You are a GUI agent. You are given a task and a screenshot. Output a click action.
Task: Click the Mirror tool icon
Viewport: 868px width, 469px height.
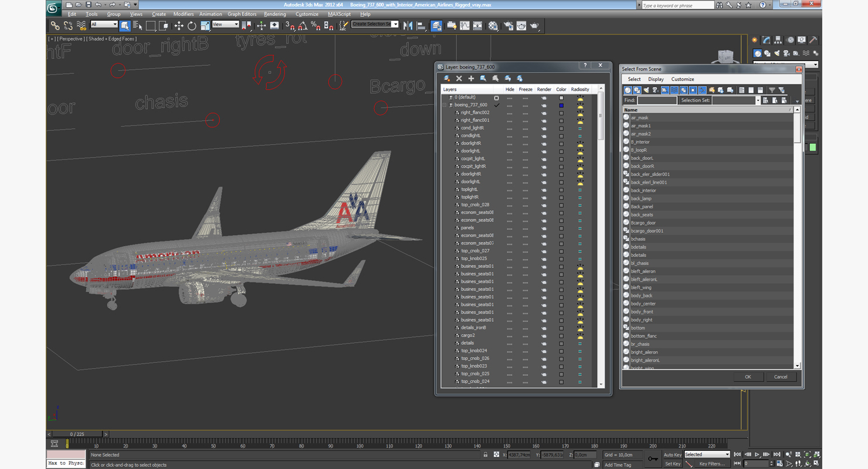coord(408,26)
